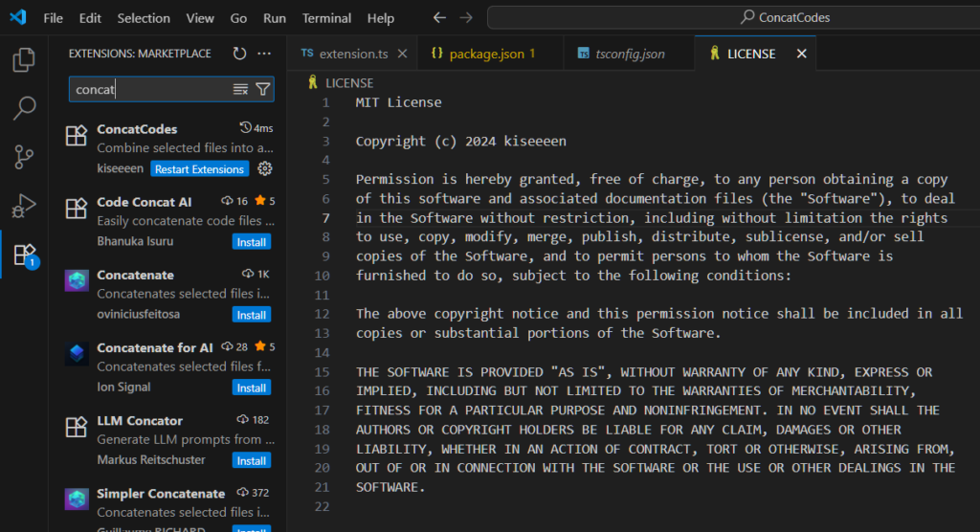The width and height of the screenshot is (980, 532).
Task: Click the Restart Extensions button
Action: coord(199,168)
